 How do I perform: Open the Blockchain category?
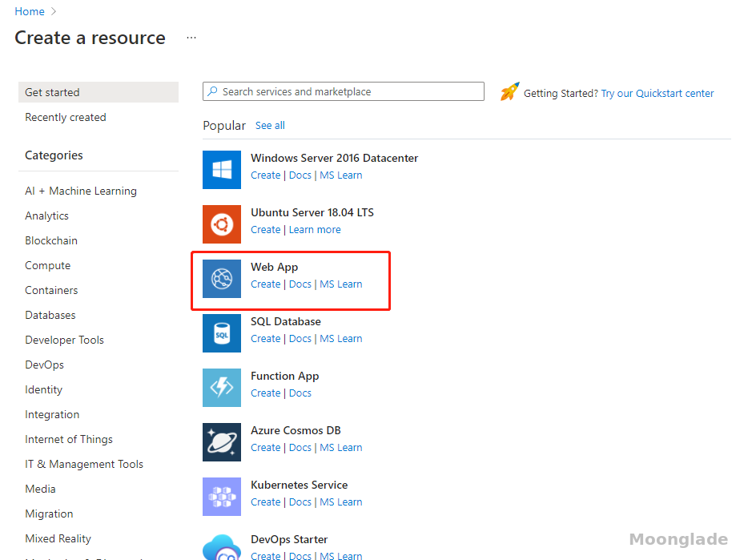click(x=51, y=240)
